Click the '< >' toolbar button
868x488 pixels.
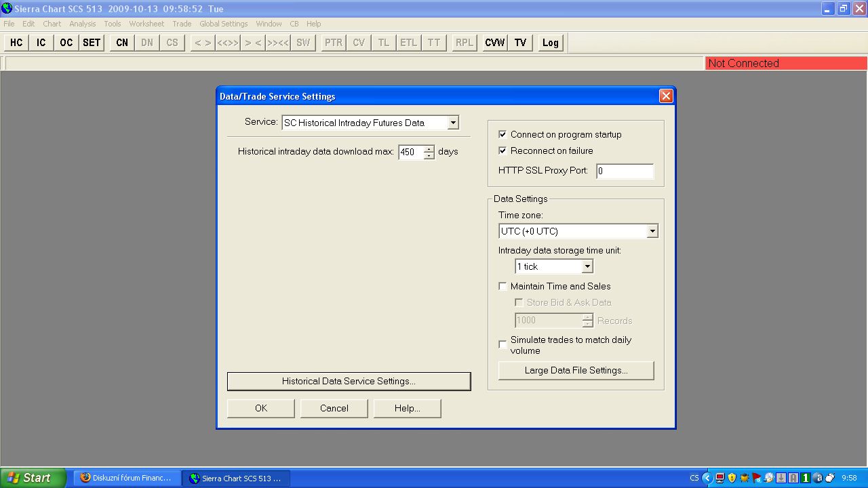click(x=203, y=43)
